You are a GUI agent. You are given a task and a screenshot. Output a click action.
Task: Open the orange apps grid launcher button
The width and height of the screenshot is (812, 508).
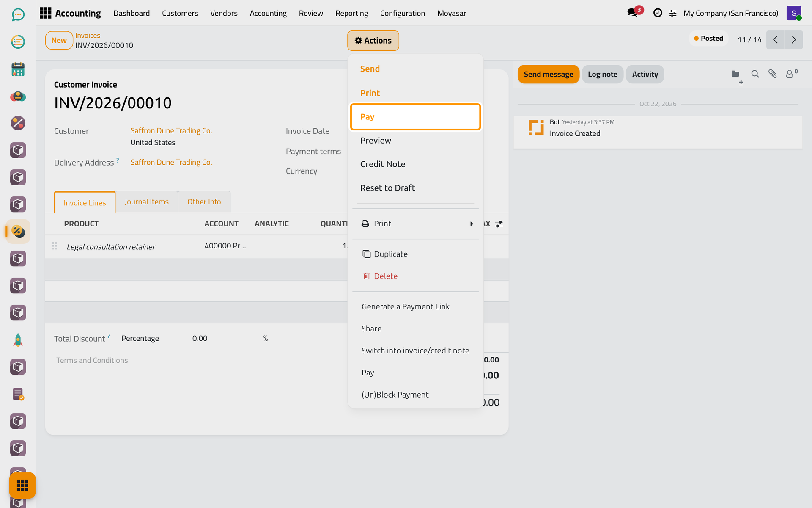[x=22, y=485]
